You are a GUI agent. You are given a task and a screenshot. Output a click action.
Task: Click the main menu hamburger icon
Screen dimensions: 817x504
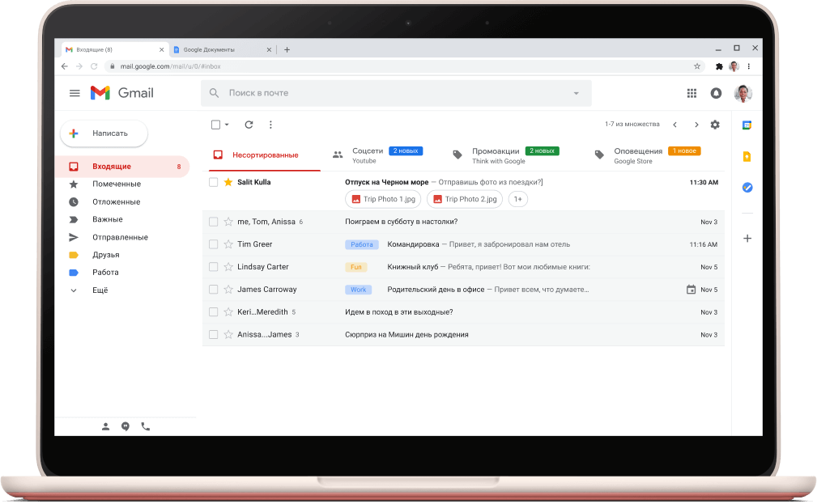click(x=74, y=93)
